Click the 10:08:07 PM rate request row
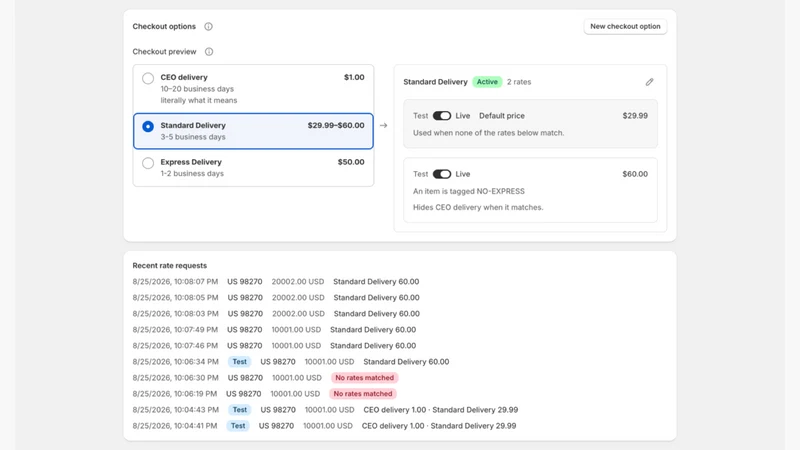800x450 pixels. 276,282
